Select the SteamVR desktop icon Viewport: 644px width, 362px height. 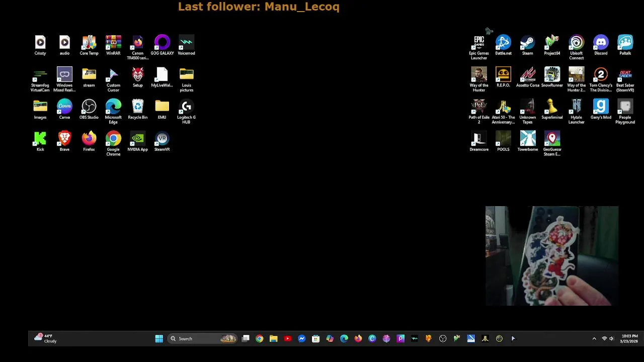[x=162, y=141]
